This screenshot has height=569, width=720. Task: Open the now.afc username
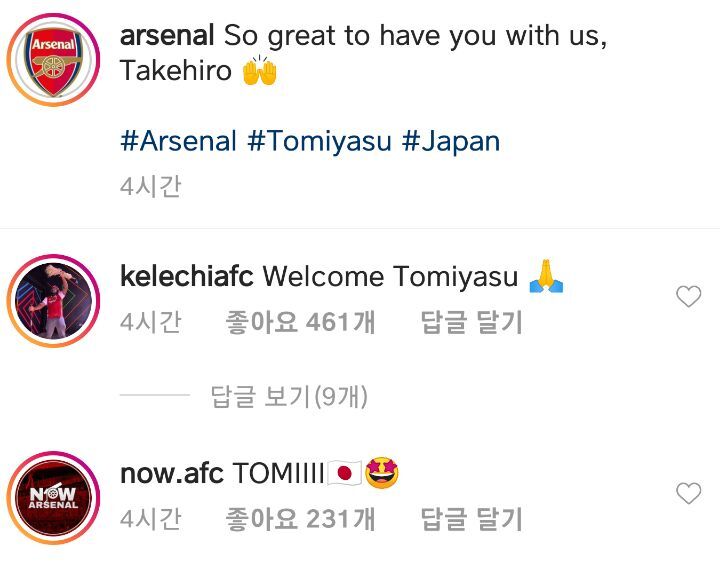(171, 473)
